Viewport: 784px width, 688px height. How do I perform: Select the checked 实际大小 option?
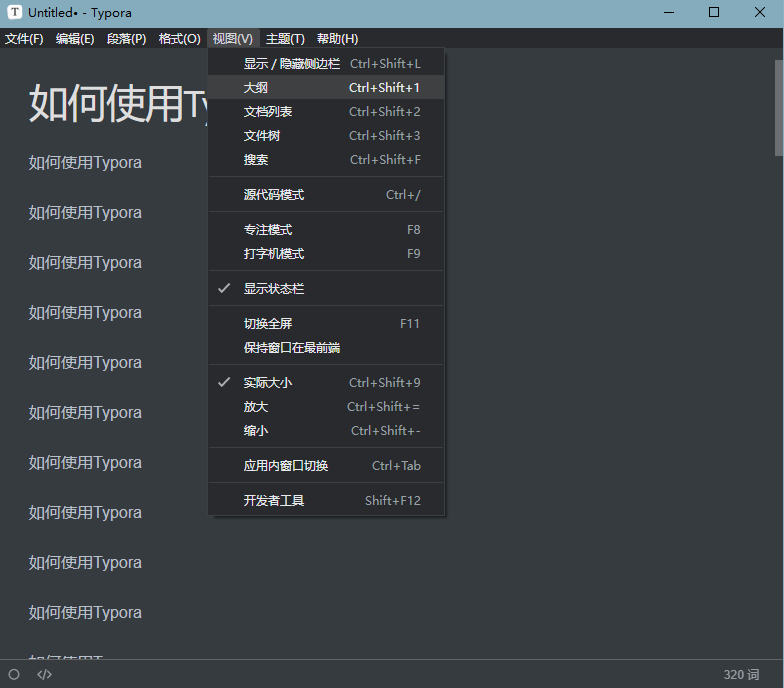point(326,382)
